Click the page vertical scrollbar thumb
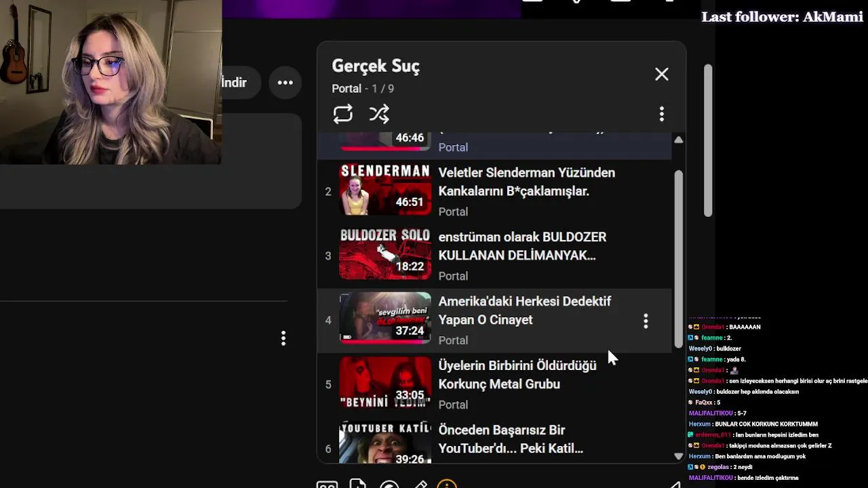 [x=707, y=141]
